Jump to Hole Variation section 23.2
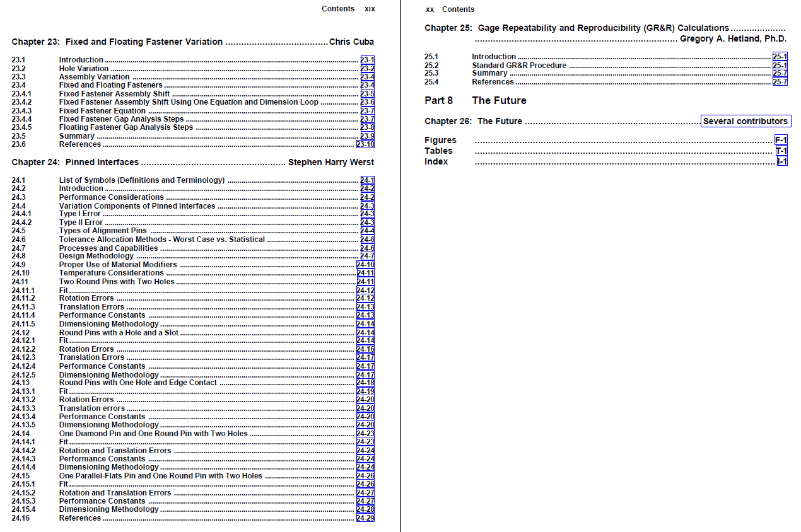This screenshot has height=532, width=801. (x=368, y=68)
